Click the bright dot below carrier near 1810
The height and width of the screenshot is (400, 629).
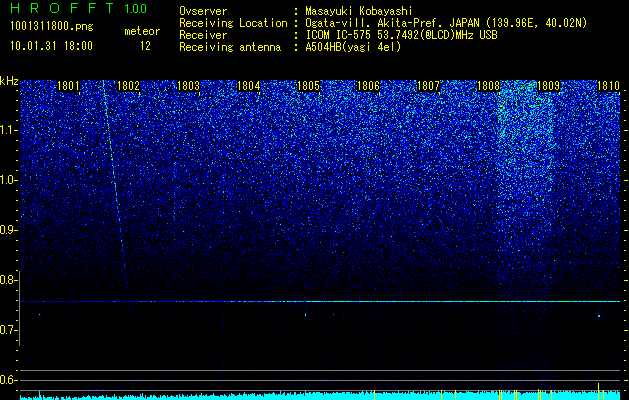point(599,316)
